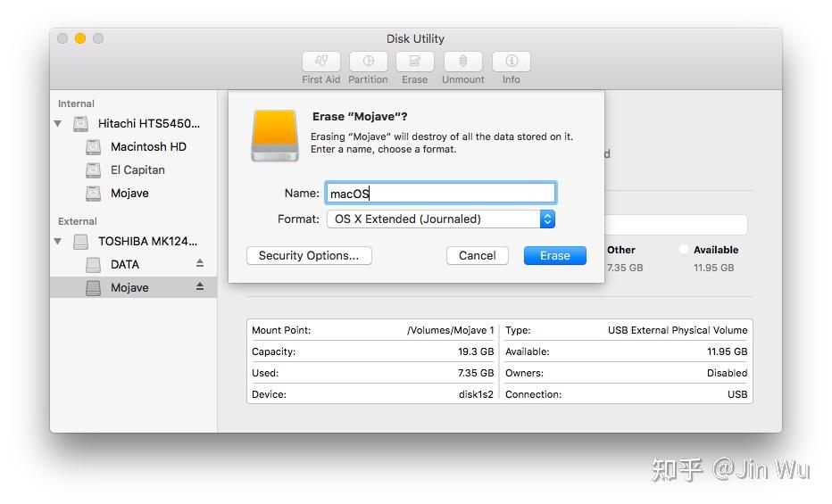Click the Unmount label
The height and width of the screenshot is (504, 832).
[x=463, y=79]
